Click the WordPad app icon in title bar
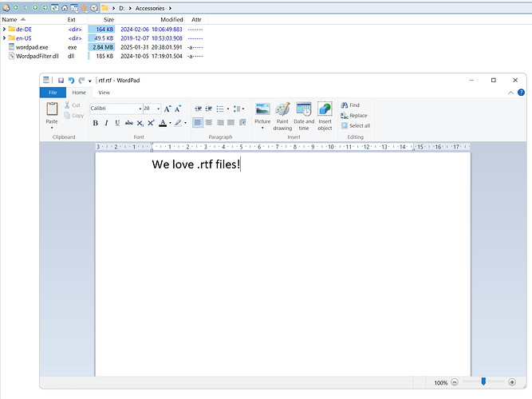This screenshot has height=399, width=532. (46, 80)
